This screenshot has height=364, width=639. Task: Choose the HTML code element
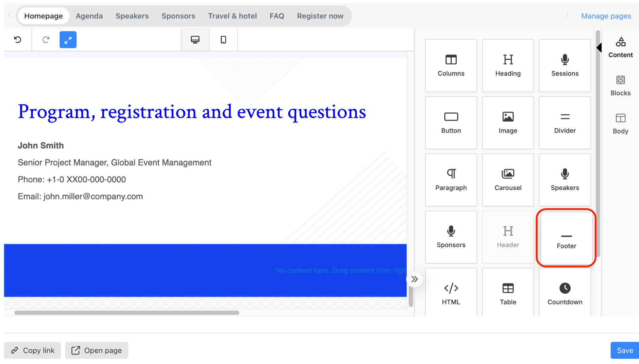pyautogui.click(x=451, y=292)
